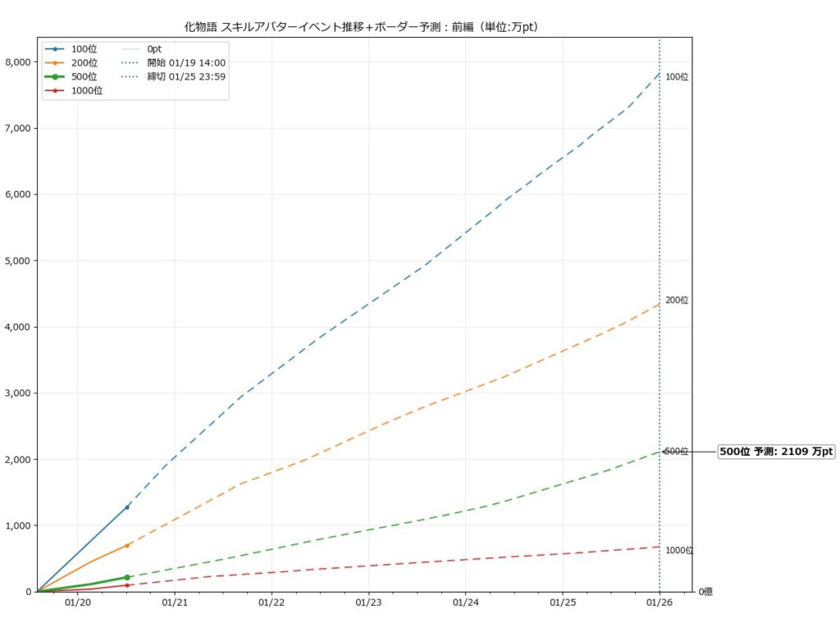Image resolution: width=840 pixels, height=632 pixels.
Task: Click the chart title text at top
Action: [362, 27]
